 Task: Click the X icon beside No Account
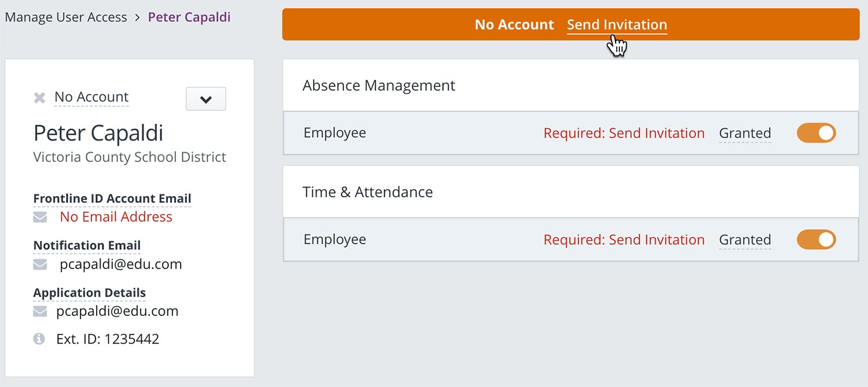(x=39, y=98)
